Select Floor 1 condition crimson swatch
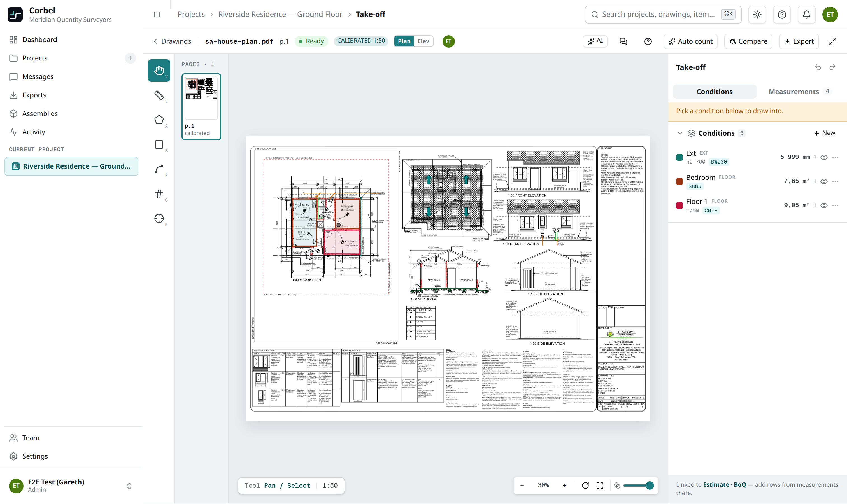Viewport: 847px width, 504px height. (x=680, y=206)
